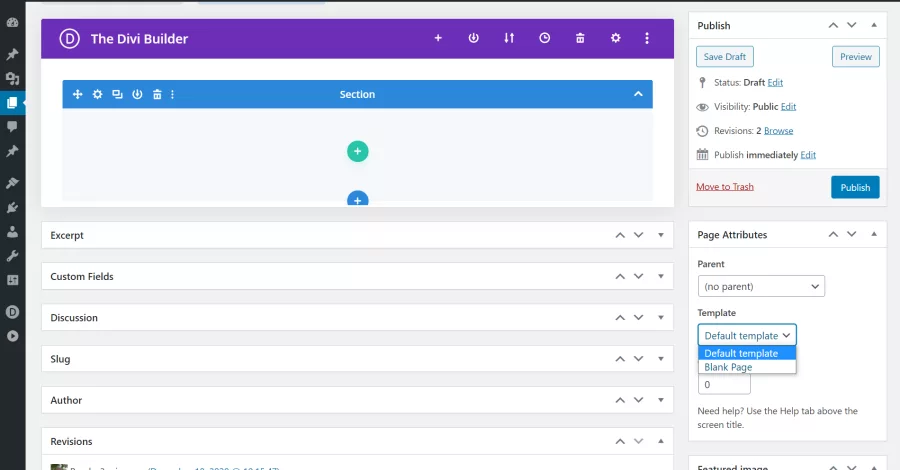The image size is (900, 470).
Task: Toggle Author panel triangle
Action: click(661, 400)
